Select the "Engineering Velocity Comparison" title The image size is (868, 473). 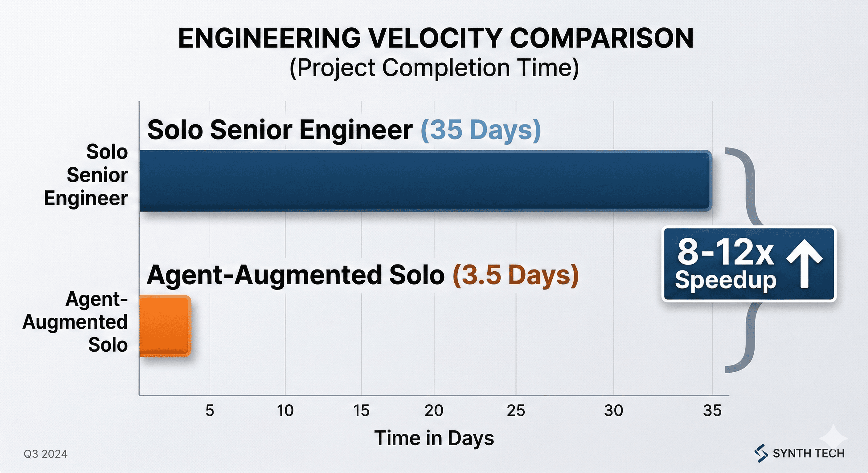(x=435, y=38)
